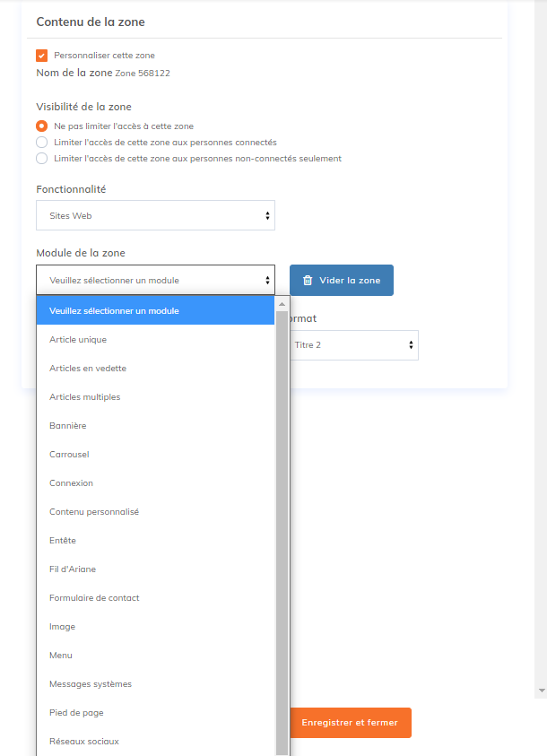Choose limit access to connected persons radio
This screenshot has width=547, height=756.
click(41, 143)
